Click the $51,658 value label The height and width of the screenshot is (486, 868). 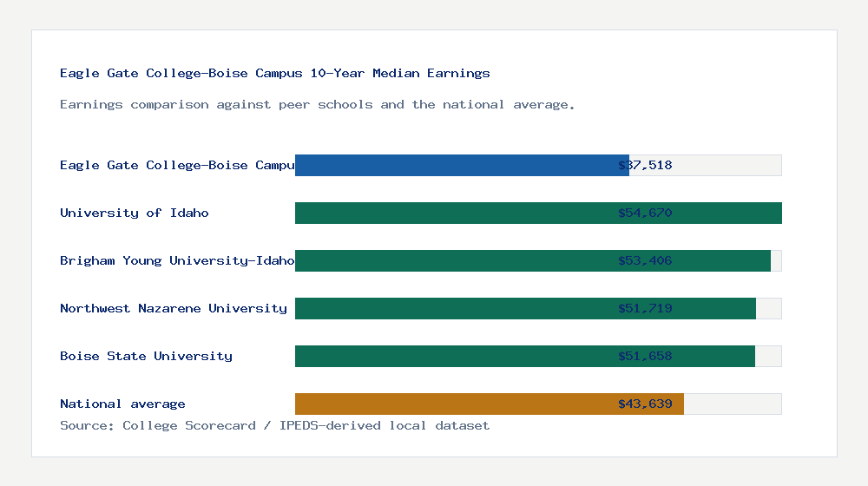[x=645, y=356]
